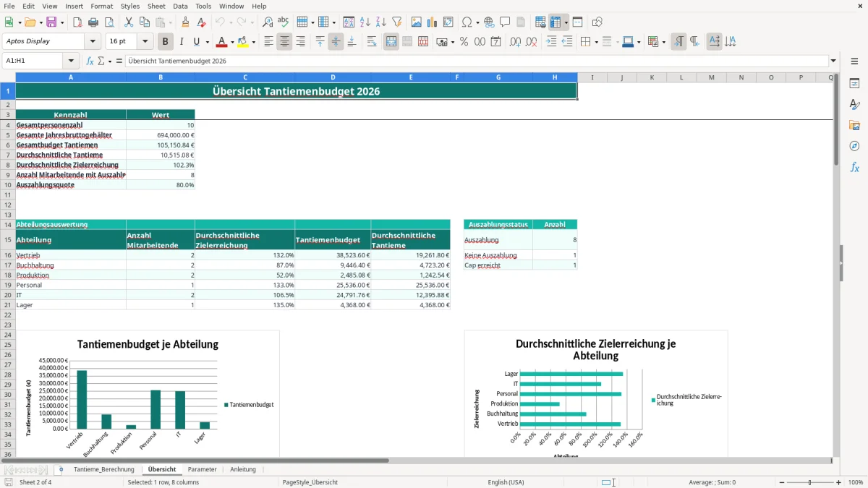Open Underline style dropdown arrow
Viewport: 868px width, 488px height.
click(207, 42)
